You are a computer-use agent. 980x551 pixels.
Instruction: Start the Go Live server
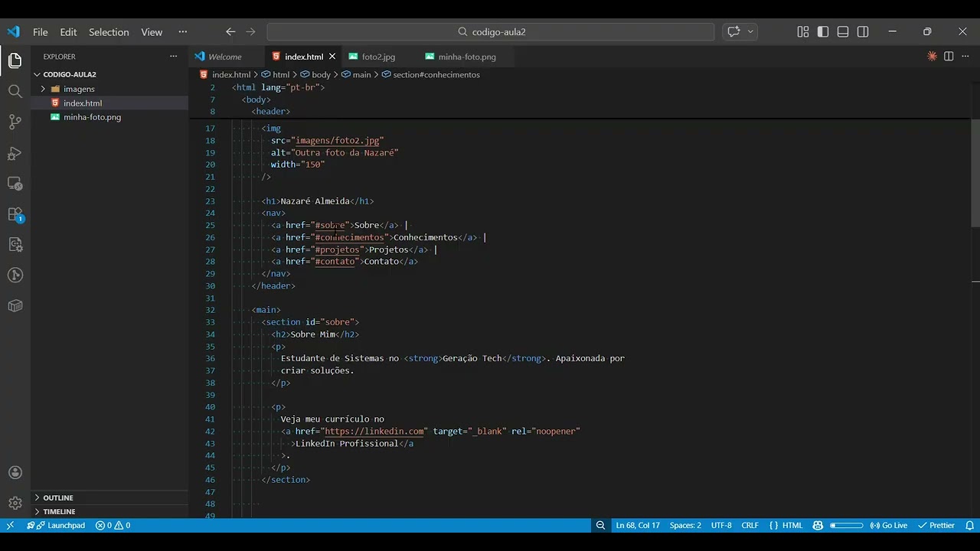point(888,525)
